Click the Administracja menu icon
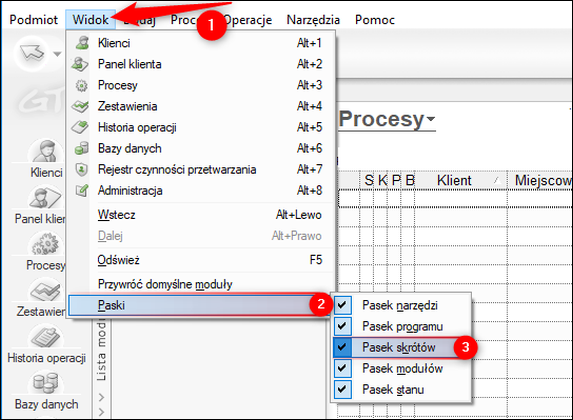 tap(81, 190)
